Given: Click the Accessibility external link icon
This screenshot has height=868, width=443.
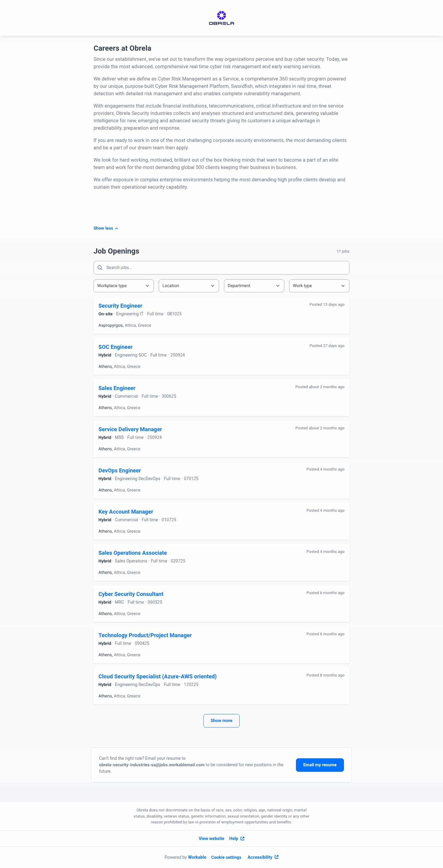Looking at the screenshot, I should (277, 857).
